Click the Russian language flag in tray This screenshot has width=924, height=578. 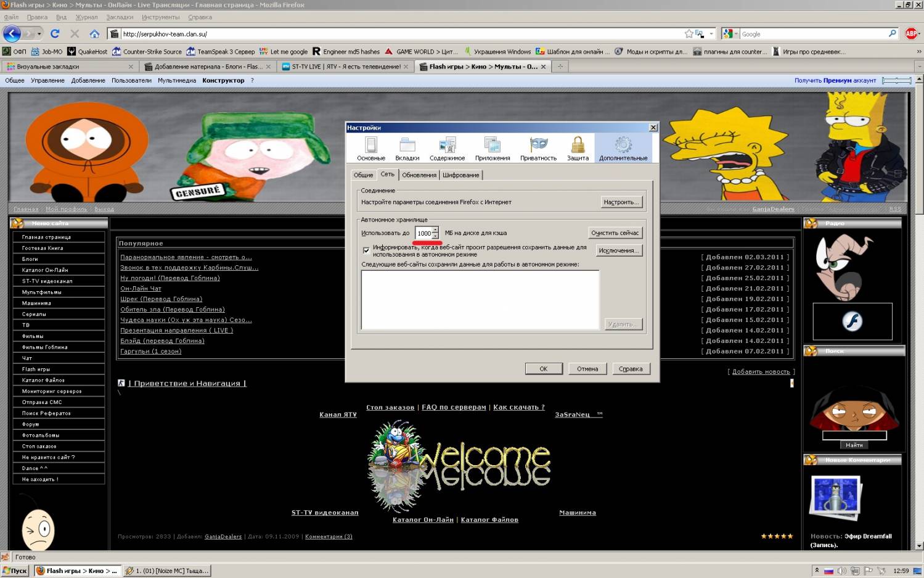(x=828, y=571)
